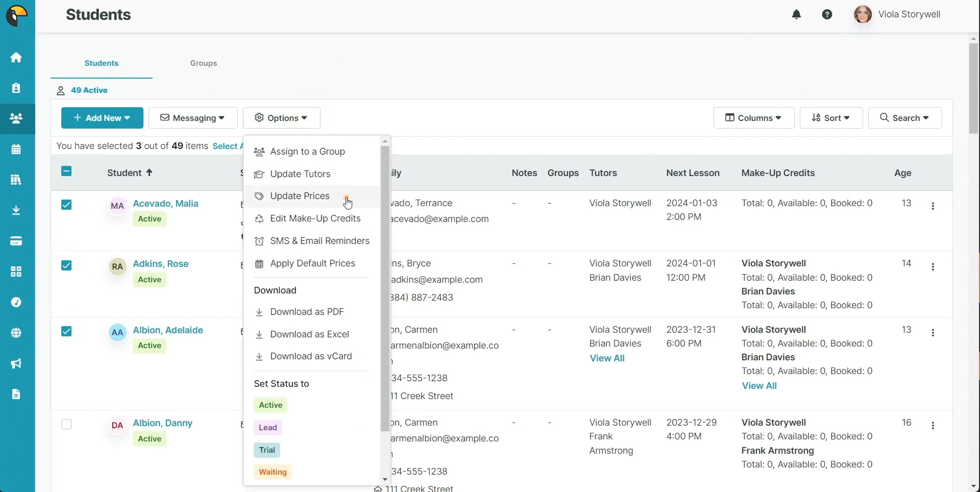Open the help question mark icon
Image resolution: width=980 pixels, height=492 pixels.
coord(827,14)
